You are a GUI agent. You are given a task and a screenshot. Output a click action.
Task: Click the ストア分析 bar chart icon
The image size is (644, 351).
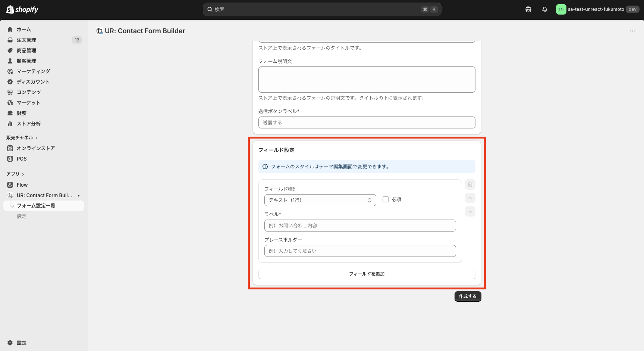coord(10,124)
